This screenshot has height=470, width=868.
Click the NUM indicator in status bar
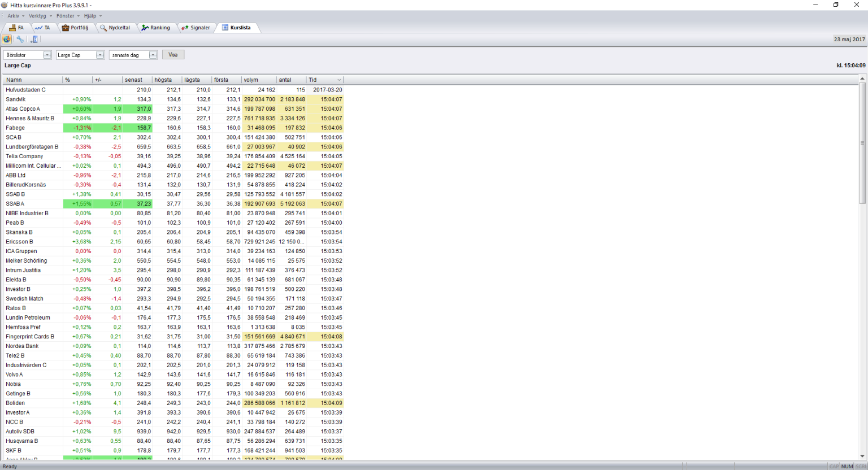pos(847,467)
